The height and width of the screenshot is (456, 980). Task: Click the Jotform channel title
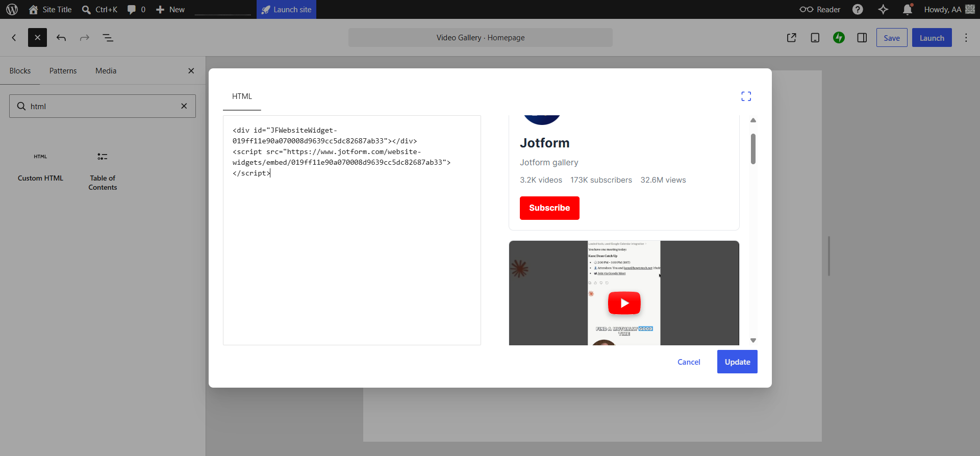pos(544,143)
